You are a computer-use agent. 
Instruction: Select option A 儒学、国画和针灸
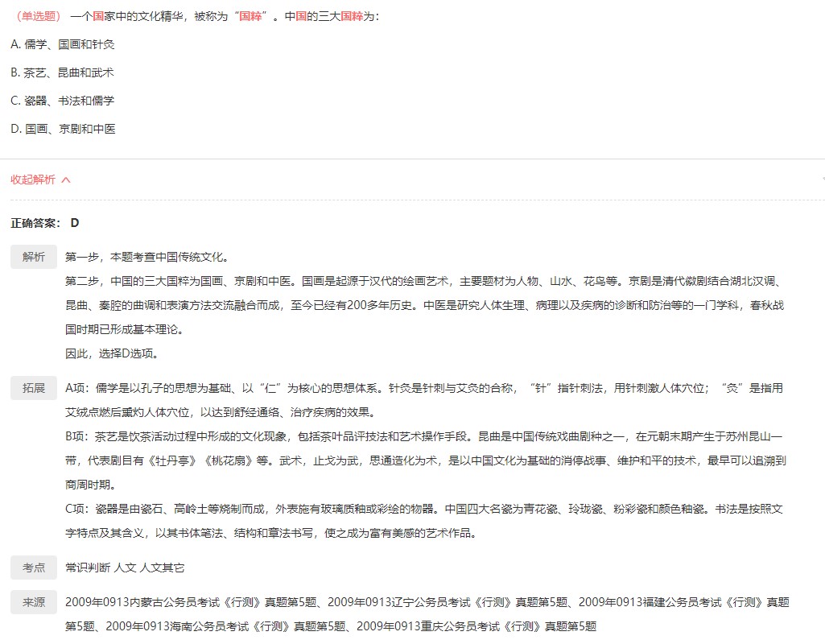coord(63,44)
